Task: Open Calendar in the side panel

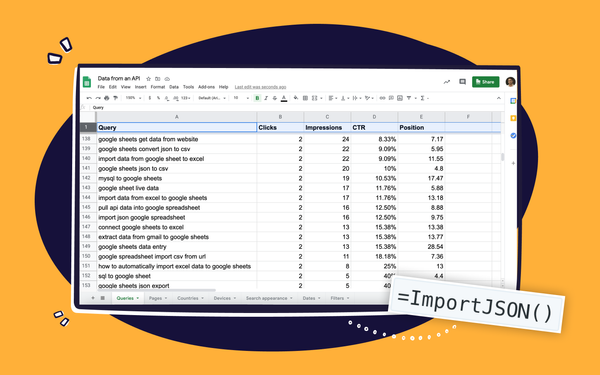Action: (513, 101)
